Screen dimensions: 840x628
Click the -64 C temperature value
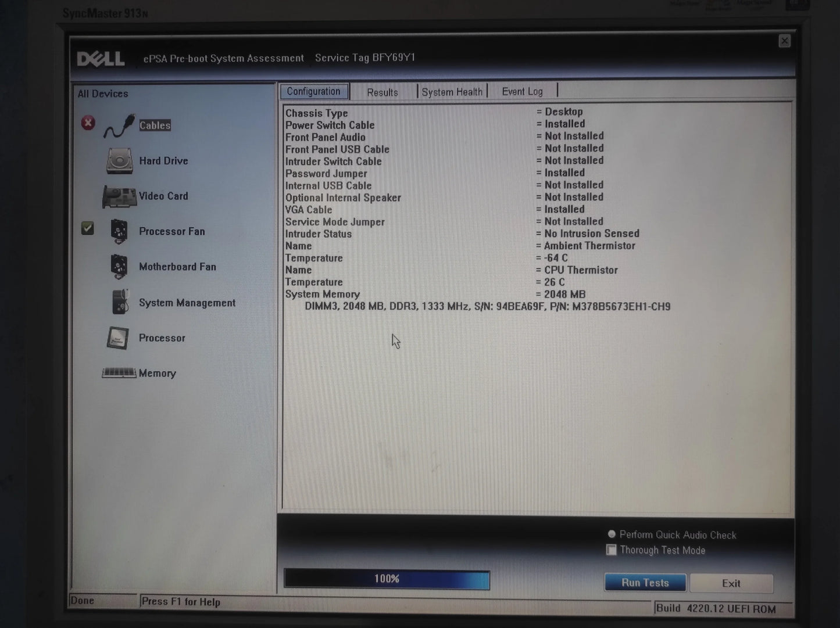(x=556, y=258)
